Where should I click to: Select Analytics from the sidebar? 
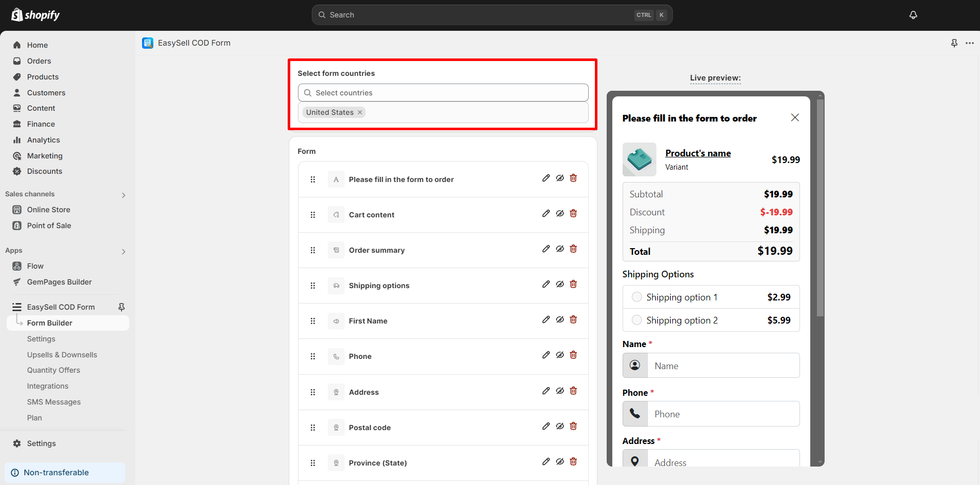[x=43, y=139]
